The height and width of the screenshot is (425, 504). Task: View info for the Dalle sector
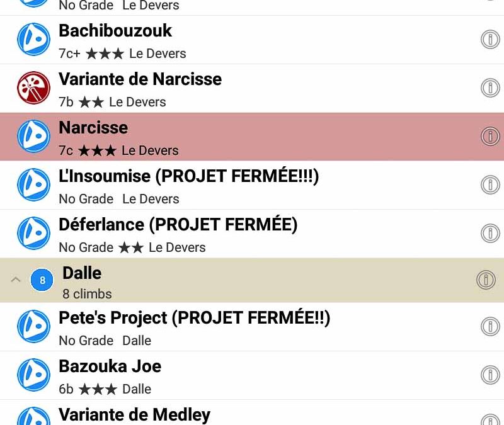click(486, 280)
